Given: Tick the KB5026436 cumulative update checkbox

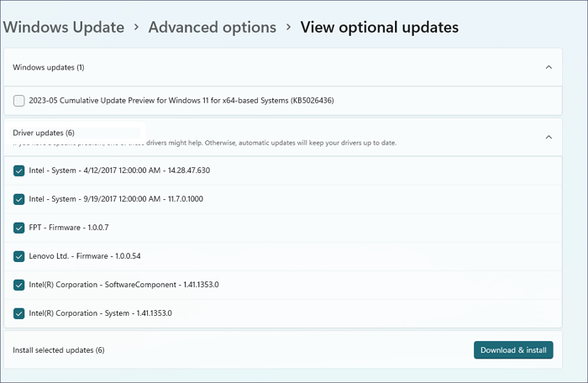Looking at the screenshot, I should (19, 102).
